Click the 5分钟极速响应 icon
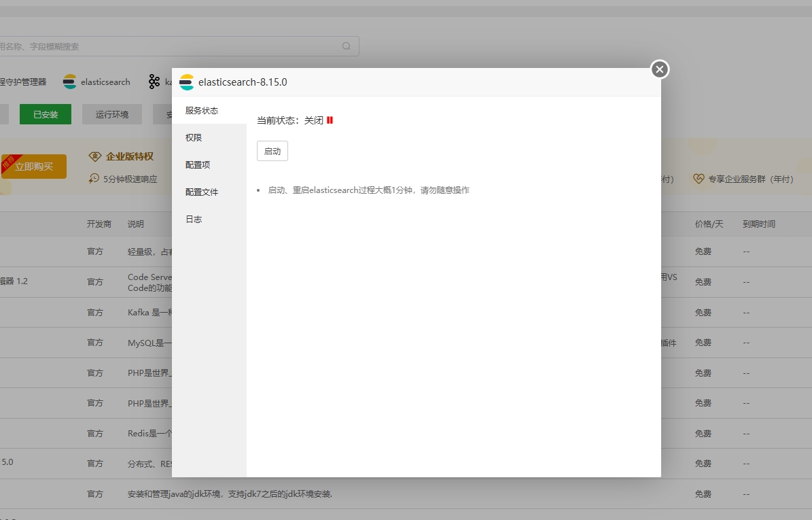 [x=94, y=179]
